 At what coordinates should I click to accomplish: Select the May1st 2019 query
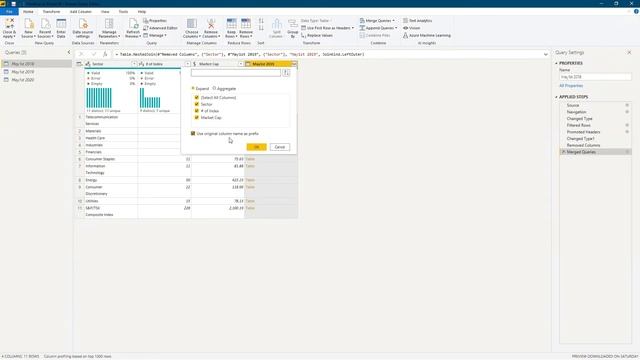(22, 72)
